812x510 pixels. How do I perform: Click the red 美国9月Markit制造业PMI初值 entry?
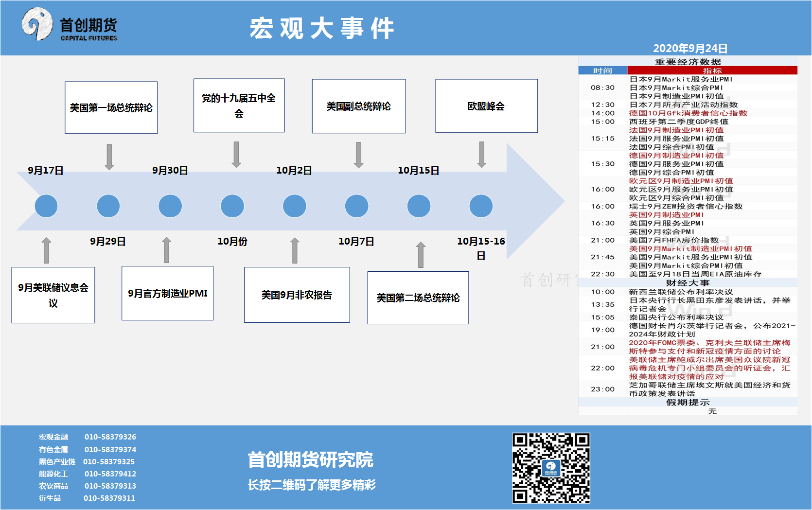[691, 248]
